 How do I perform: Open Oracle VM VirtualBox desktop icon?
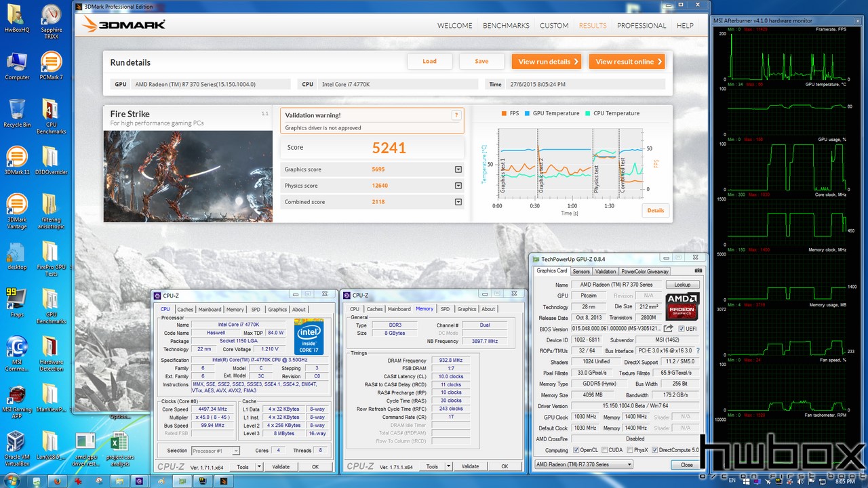16,449
